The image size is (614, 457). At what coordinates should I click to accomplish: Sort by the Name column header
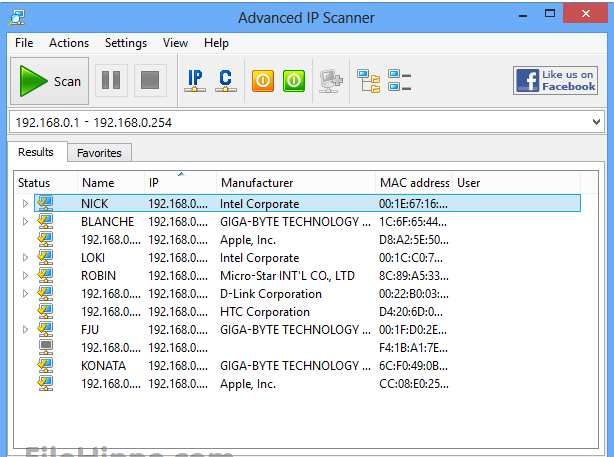pyautogui.click(x=111, y=182)
